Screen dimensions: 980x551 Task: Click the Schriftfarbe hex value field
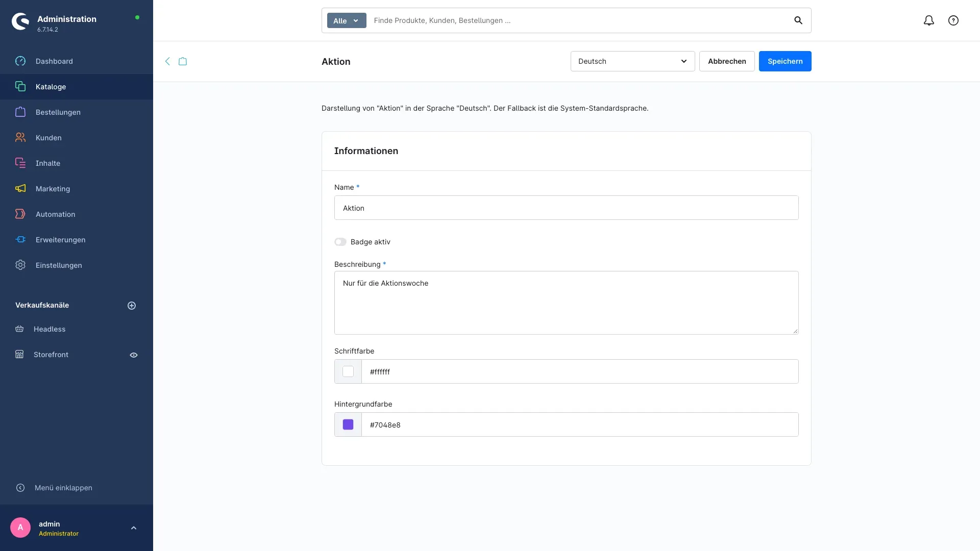coord(580,371)
